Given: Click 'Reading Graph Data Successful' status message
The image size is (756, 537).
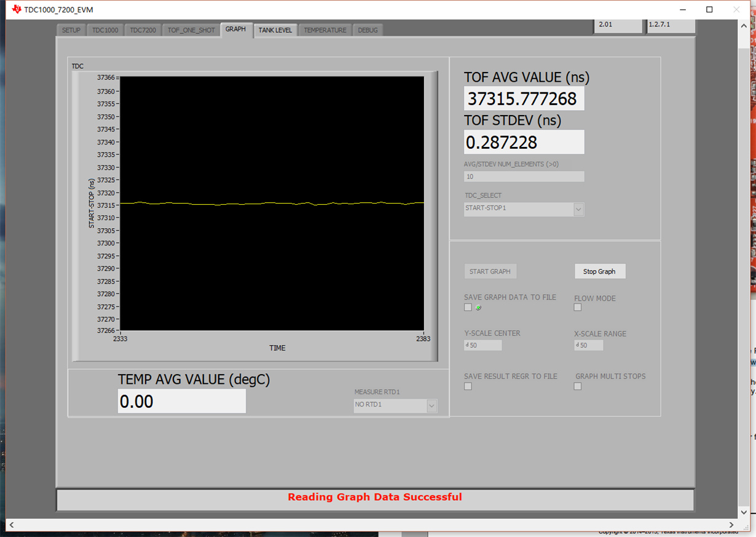Looking at the screenshot, I should [x=375, y=497].
